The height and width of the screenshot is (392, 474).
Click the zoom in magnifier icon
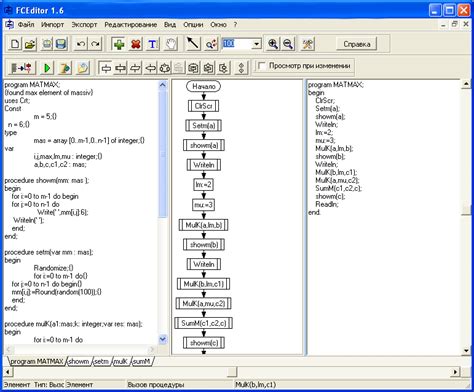(x=273, y=44)
